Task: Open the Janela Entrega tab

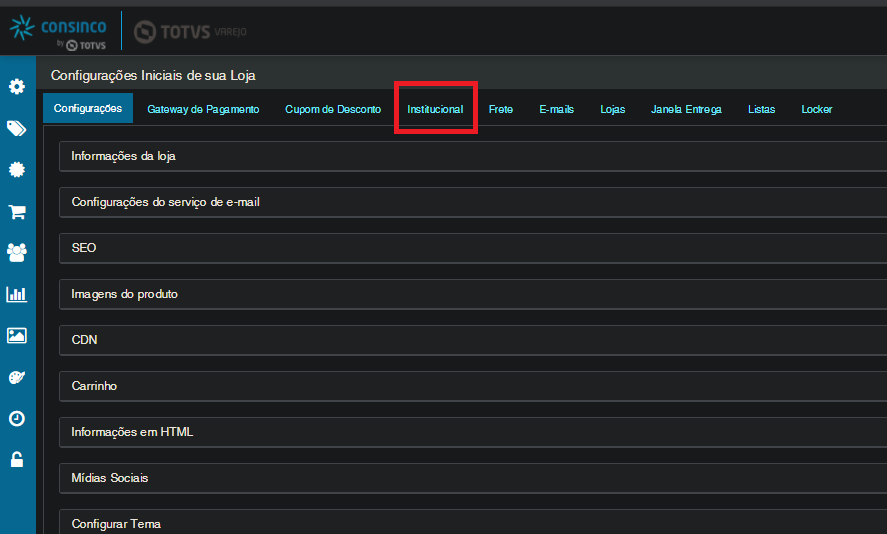Action: (686, 109)
